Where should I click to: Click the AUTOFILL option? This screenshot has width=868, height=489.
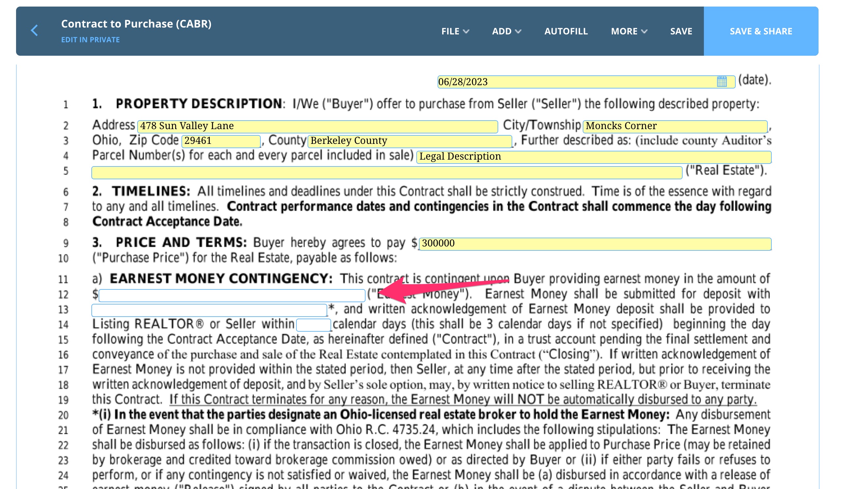565,31
